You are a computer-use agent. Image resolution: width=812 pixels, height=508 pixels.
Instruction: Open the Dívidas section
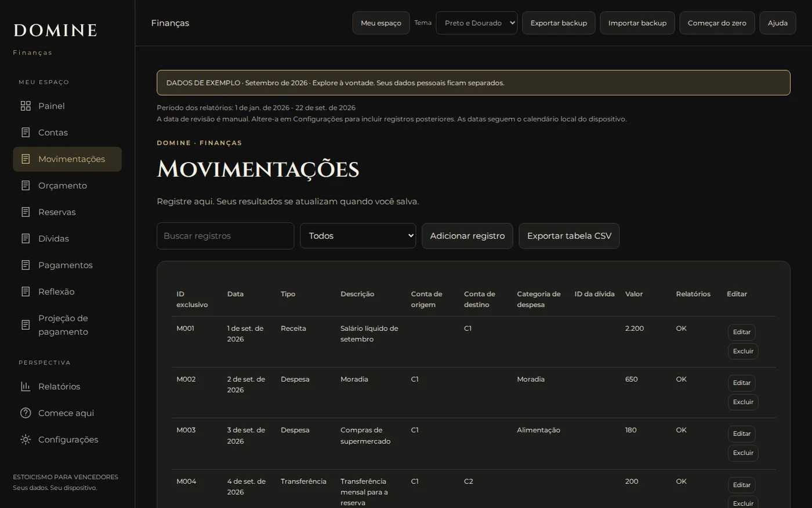pyautogui.click(x=67, y=239)
